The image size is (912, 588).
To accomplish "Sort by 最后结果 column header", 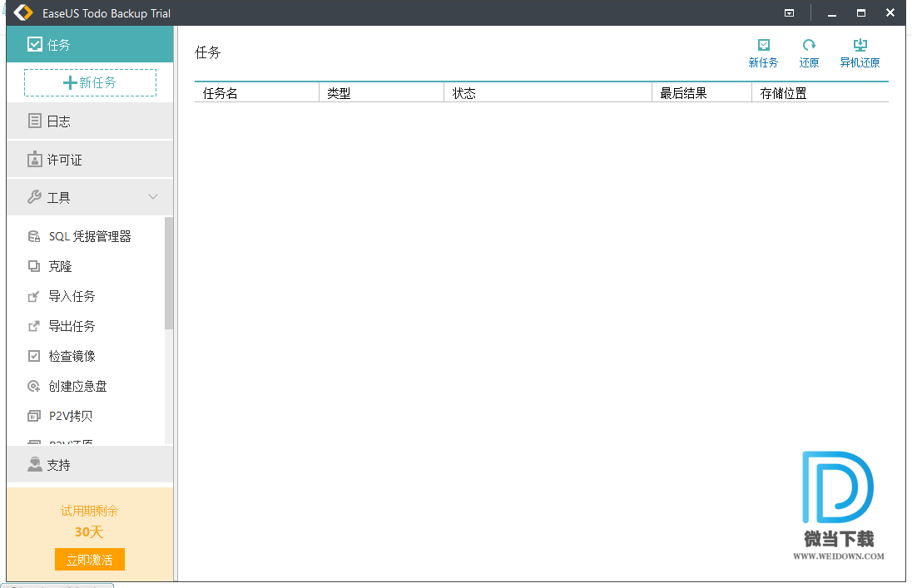I will 702,93.
